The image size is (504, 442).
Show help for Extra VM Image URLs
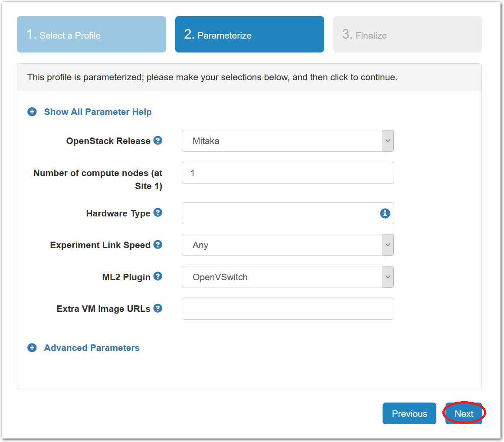157,308
